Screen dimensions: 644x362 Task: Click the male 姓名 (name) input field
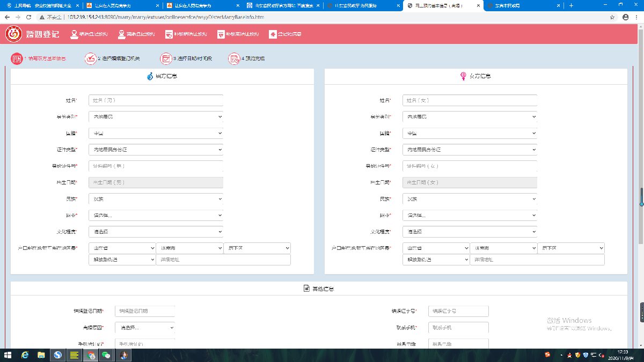click(x=156, y=100)
